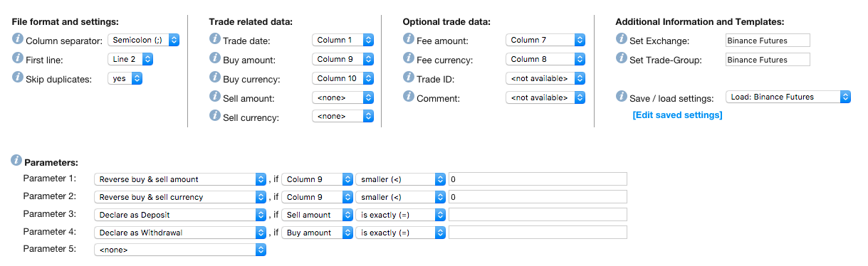Click the Set Trade-Group text field
Image resolution: width=868 pixels, height=266 pixels.
767,60
